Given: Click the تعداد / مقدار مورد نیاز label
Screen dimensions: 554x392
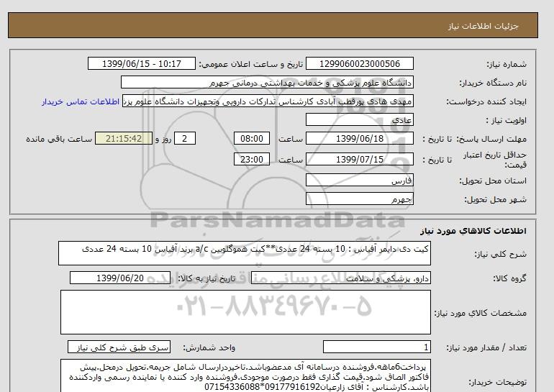Looking at the screenshot, I should (x=486, y=348).
